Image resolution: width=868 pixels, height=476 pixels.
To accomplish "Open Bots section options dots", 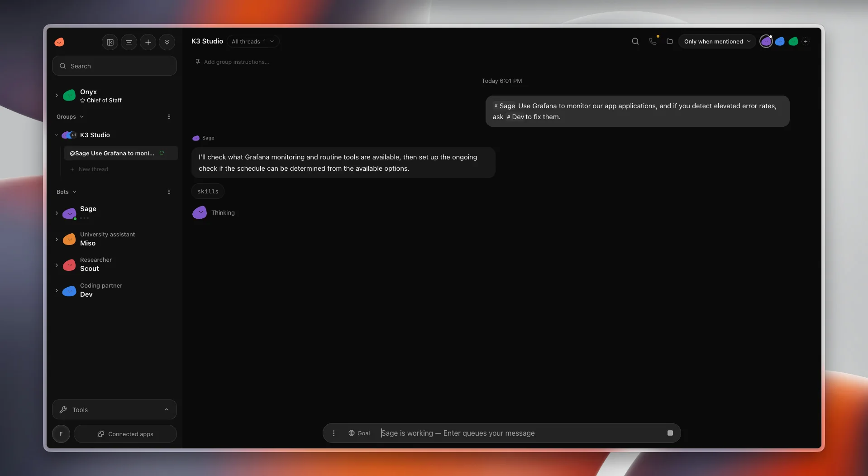I will [x=169, y=192].
